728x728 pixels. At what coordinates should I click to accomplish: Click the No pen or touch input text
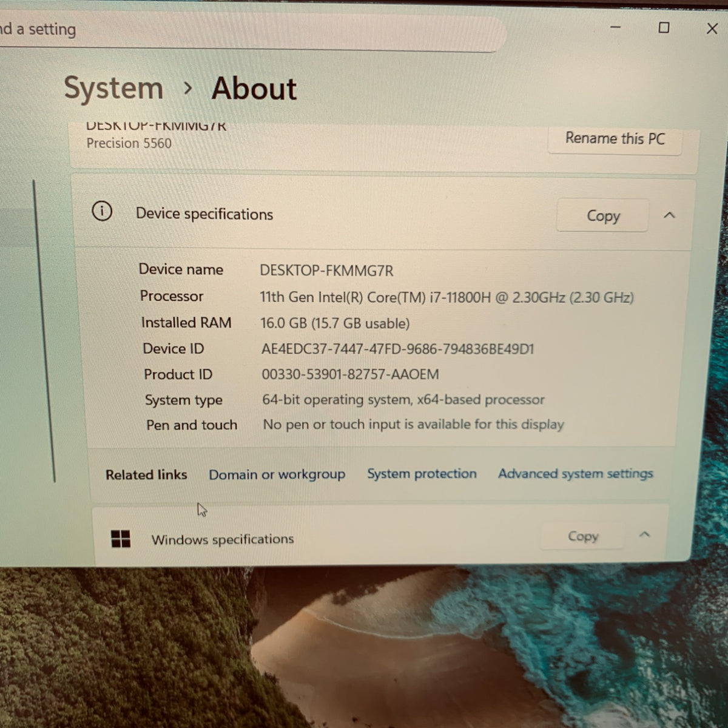tap(413, 424)
